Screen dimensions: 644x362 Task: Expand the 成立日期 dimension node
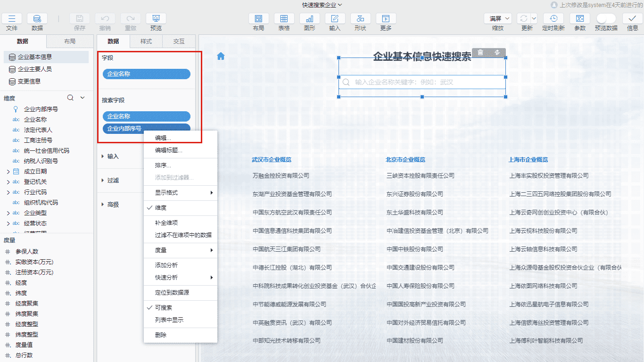coord(8,172)
